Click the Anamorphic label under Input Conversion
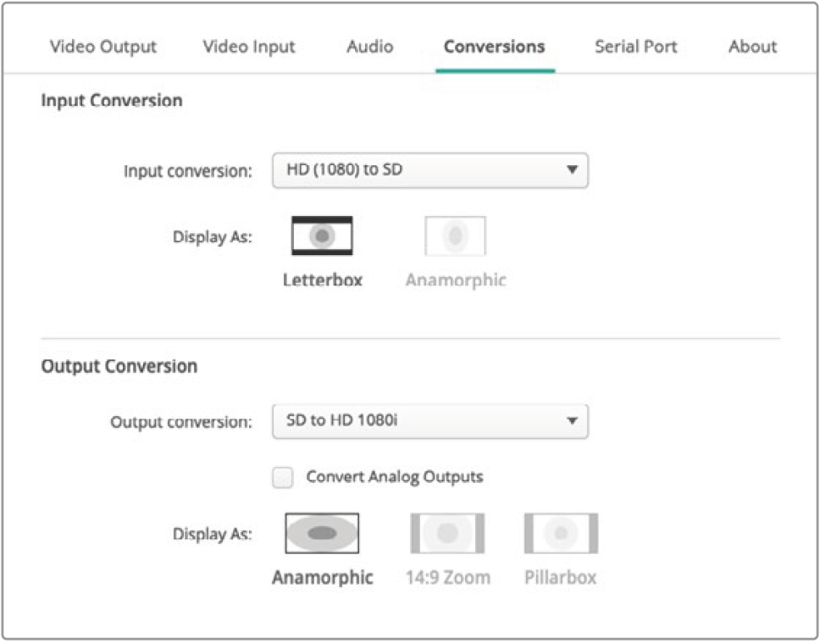 [x=455, y=280]
